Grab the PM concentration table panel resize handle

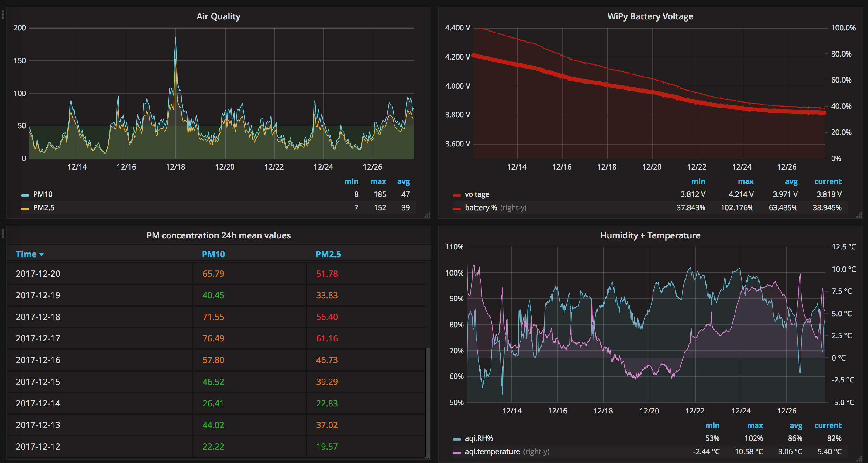click(428, 457)
